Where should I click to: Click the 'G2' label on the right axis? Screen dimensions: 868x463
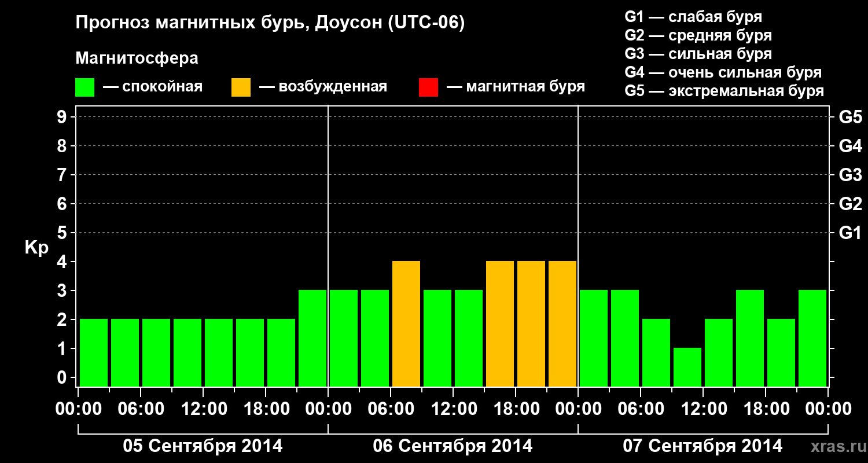coord(850,204)
